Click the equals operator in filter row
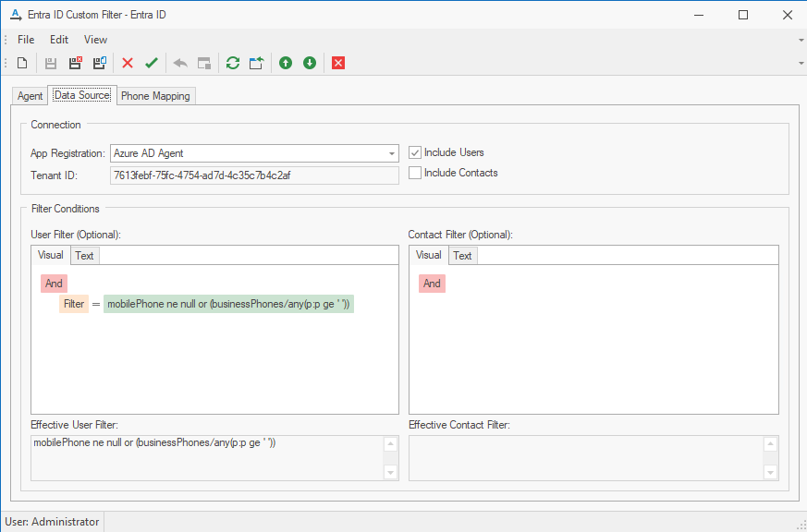Image resolution: width=807 pixels, height=532 pixels. [96, 304]
